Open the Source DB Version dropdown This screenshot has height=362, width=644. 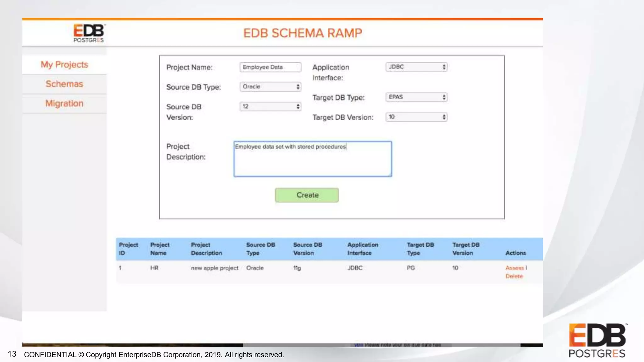(x=270, y=107)
